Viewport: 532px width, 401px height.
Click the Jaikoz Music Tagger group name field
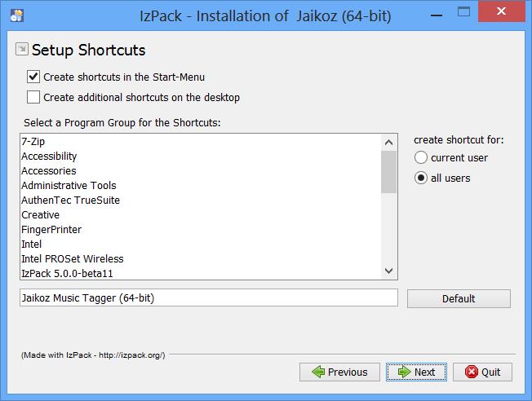pos(209,298)
